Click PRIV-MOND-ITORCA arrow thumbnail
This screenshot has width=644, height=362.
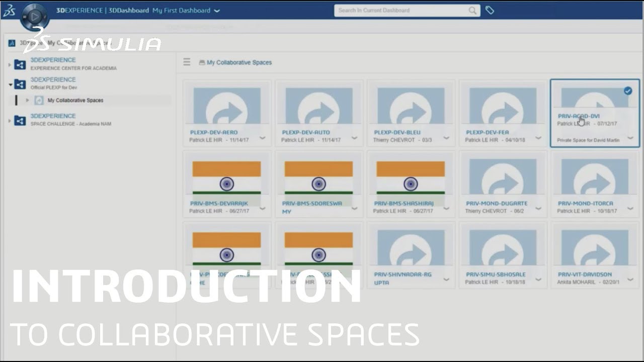(595, 177)
